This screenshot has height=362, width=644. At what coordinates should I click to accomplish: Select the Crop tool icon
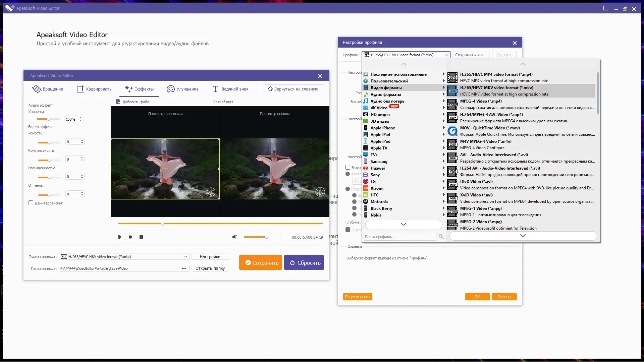click(x=80, y=89)
